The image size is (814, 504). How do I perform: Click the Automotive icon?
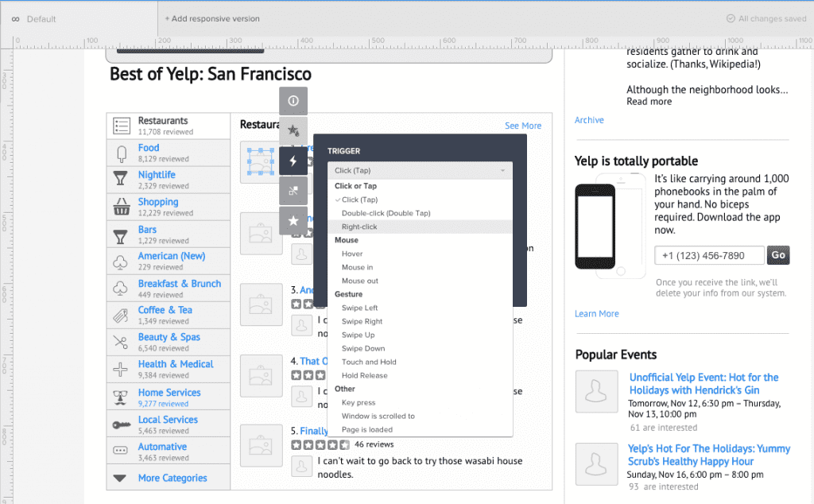pyautogui.click(x=121, y=450)
